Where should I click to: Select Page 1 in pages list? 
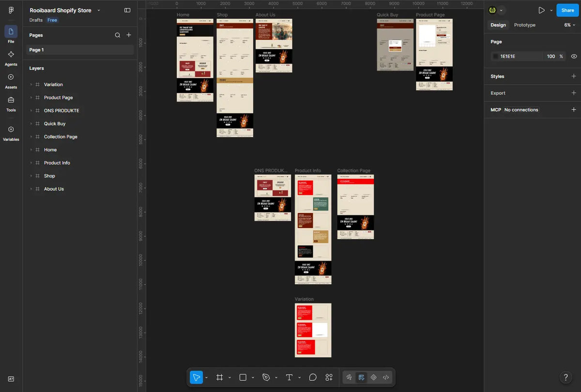[80, 50]
